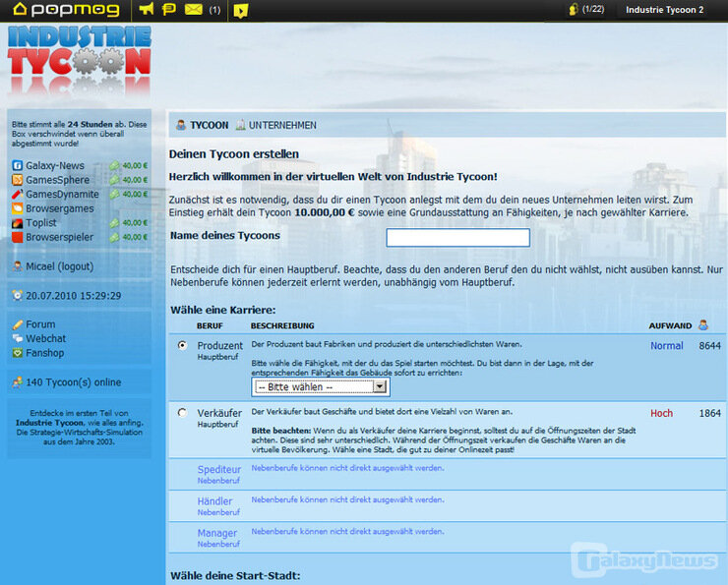Switch to the TYCOON tab
This screenshot has width=728, height=585.
click(x=203, y=125)
